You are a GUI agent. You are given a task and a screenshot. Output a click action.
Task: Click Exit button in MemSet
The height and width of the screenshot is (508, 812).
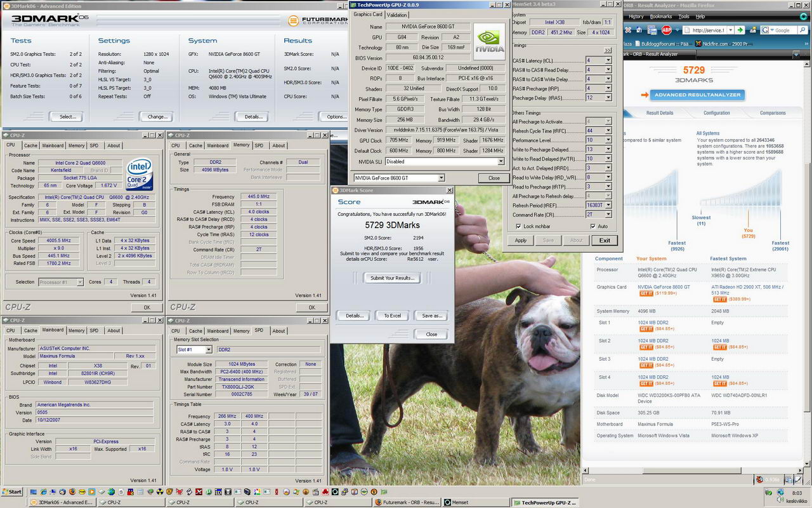[x=605, y=240]
